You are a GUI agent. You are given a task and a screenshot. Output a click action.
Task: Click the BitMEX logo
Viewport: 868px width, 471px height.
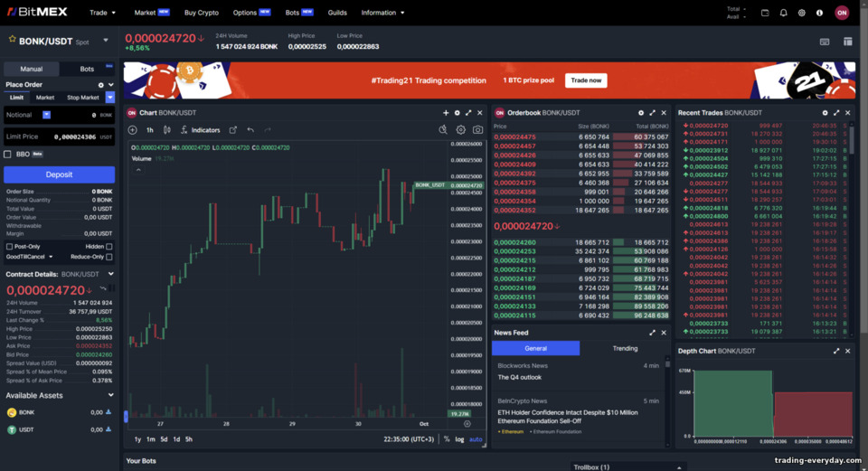37,12
